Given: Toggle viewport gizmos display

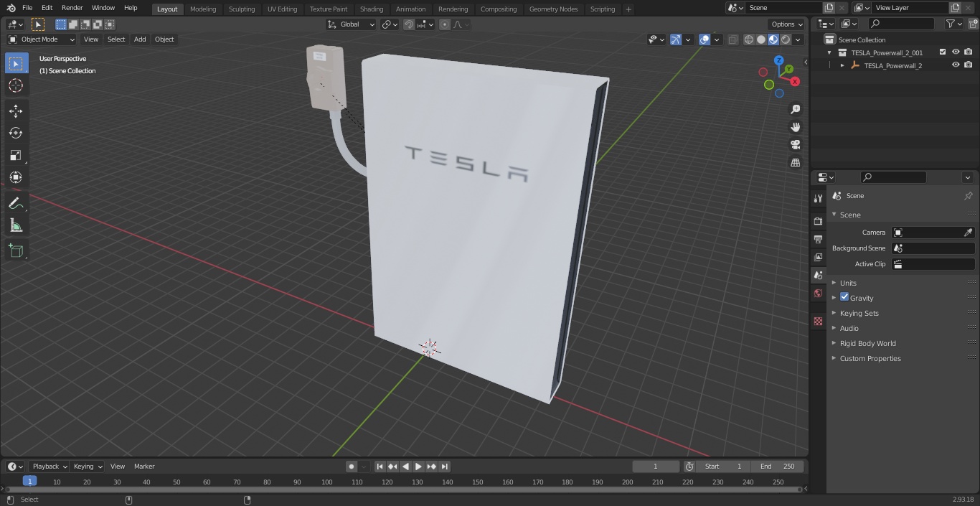Looking at the screenshot, I should [x=676, y=39].
